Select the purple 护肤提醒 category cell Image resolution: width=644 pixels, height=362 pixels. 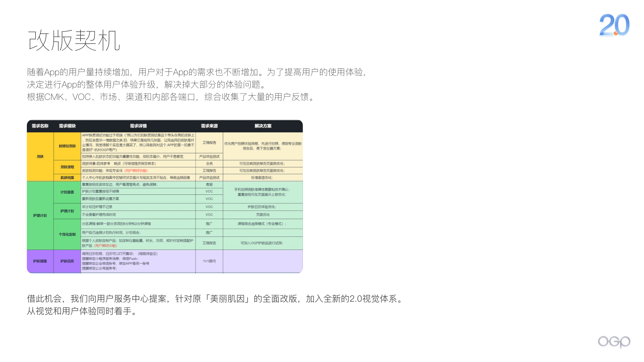(x=40, y=261)
